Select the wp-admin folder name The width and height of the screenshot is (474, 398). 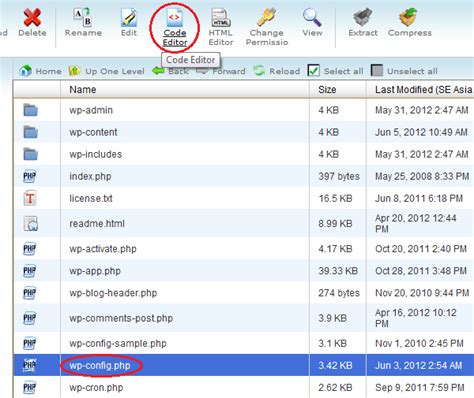91,110
